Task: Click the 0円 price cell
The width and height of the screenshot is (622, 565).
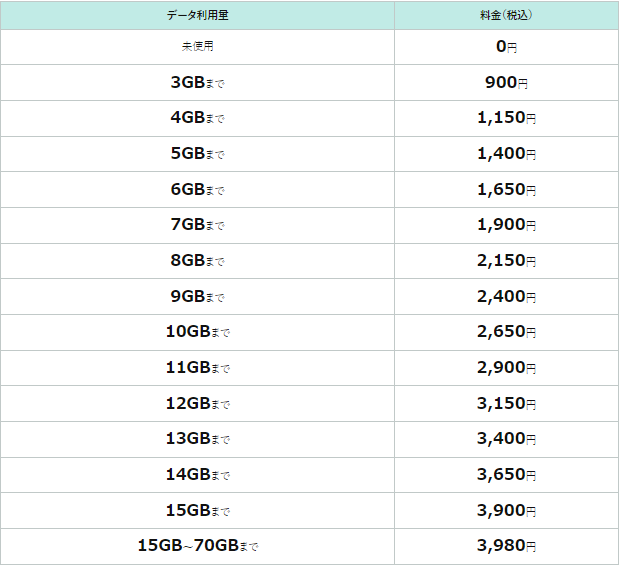Action: [x=506, y=47]
